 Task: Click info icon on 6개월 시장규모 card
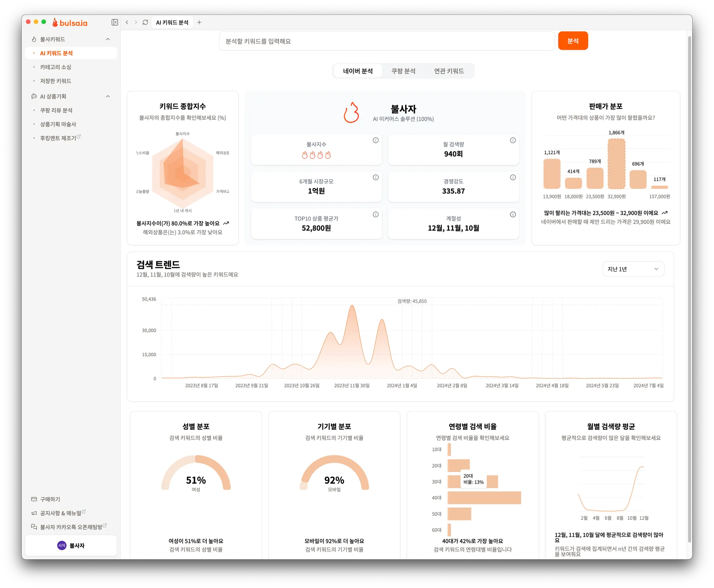coord(375,177)
